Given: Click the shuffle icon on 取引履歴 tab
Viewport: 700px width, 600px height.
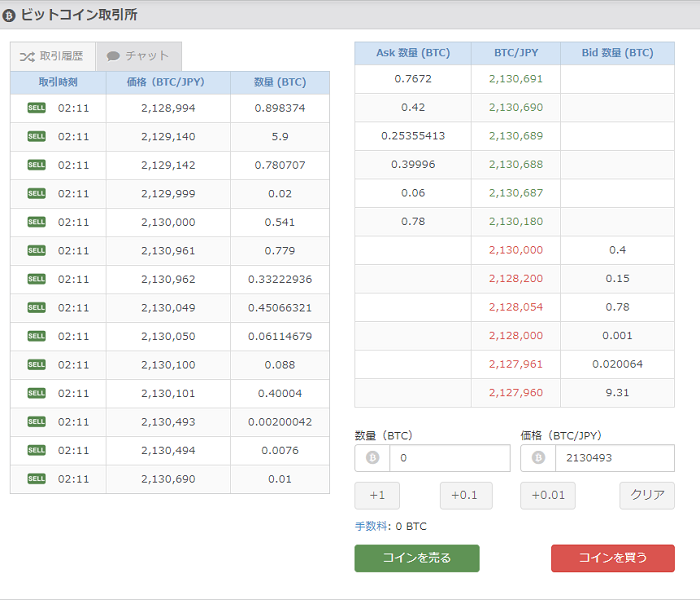Looking at the screenshot, I should pos(27,57).
